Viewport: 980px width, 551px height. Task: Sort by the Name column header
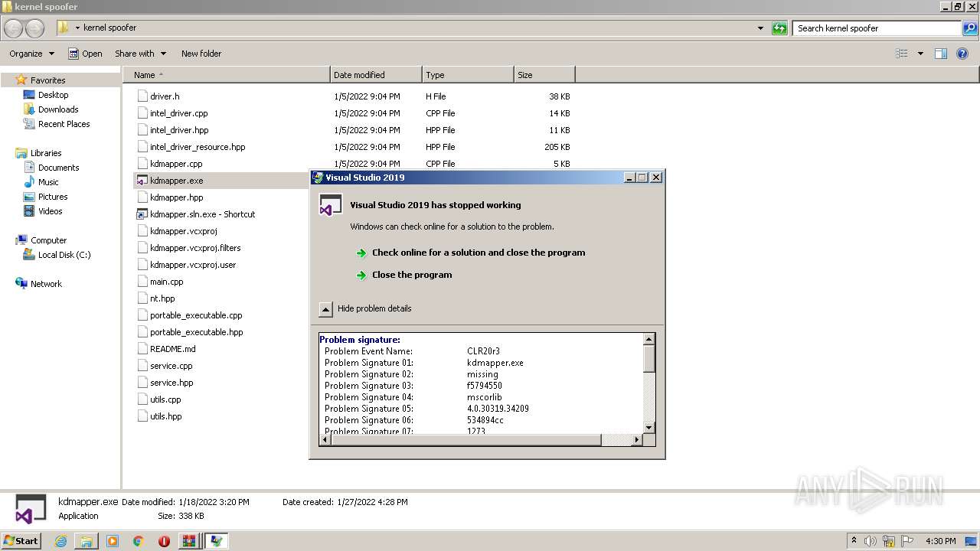[x=227, y=75]
